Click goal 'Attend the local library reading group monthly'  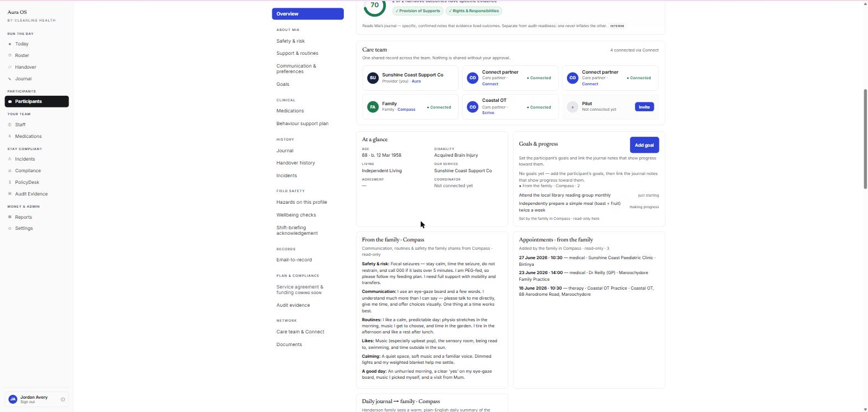[x=565, y=195]
